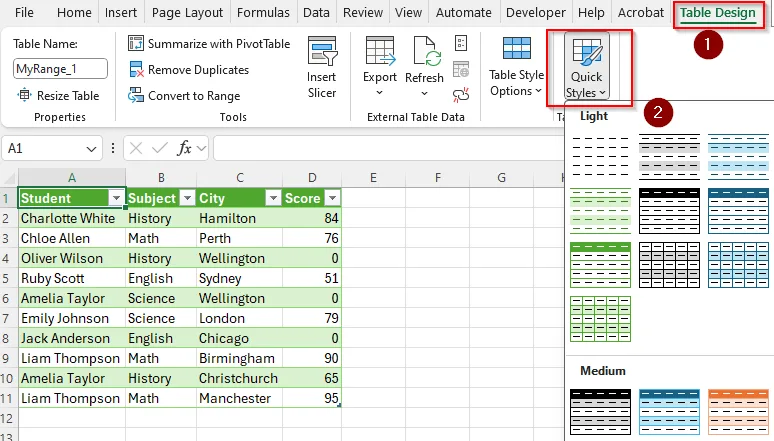Open the Help tab
774x441 pixels.
coord(591,12)
